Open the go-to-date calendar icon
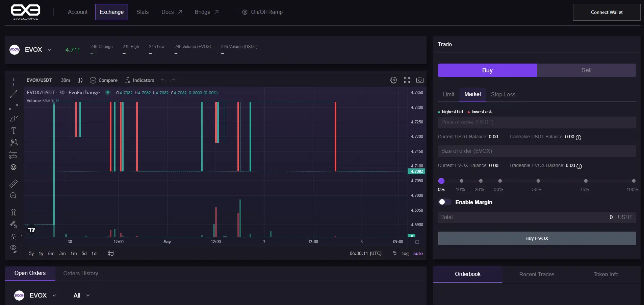 click(x=110, y=253)
